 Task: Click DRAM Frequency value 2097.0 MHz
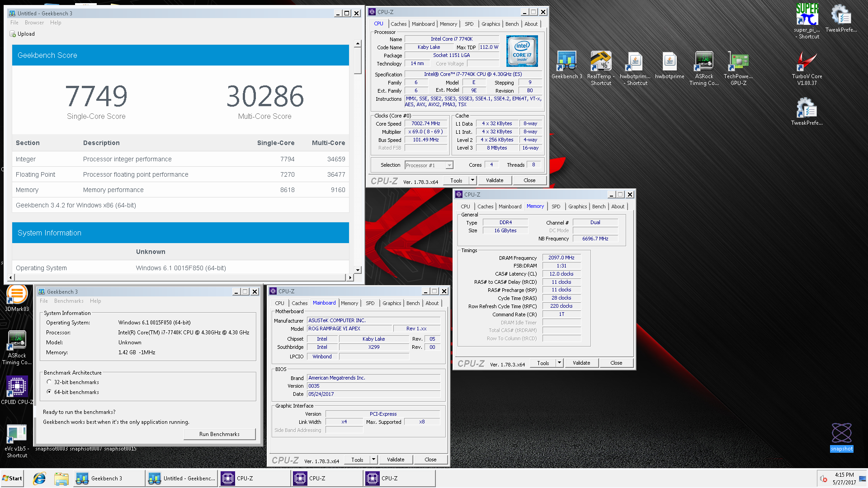point(561,258)
